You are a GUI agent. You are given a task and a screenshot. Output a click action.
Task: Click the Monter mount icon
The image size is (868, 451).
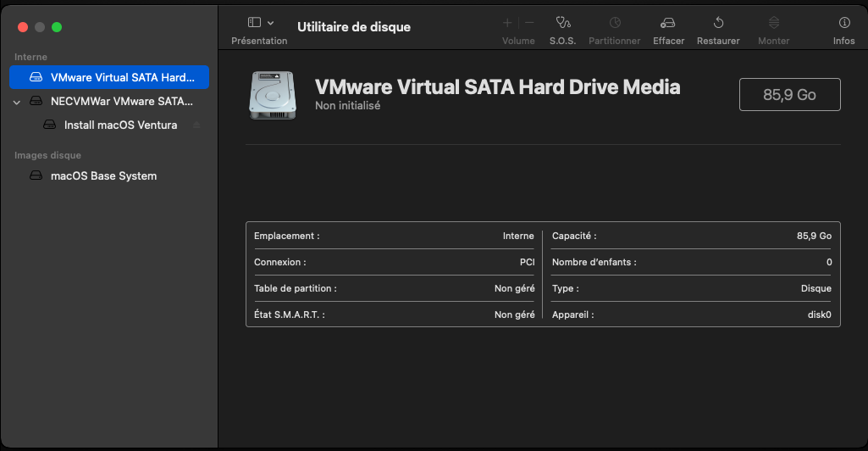[774, 23]
